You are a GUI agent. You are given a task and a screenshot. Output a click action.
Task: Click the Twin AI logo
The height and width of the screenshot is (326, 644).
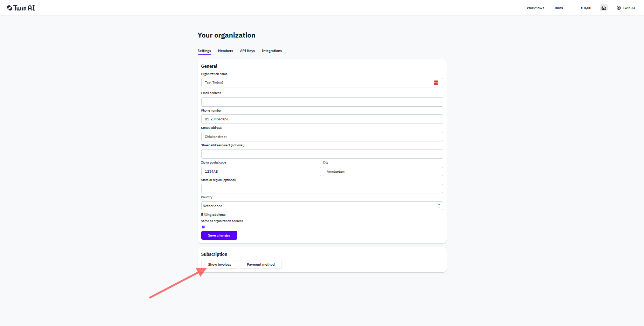(x=21, y=8)
